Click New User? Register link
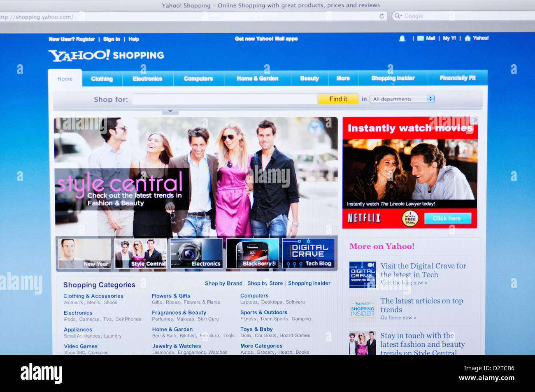 (x=72, y=39)
